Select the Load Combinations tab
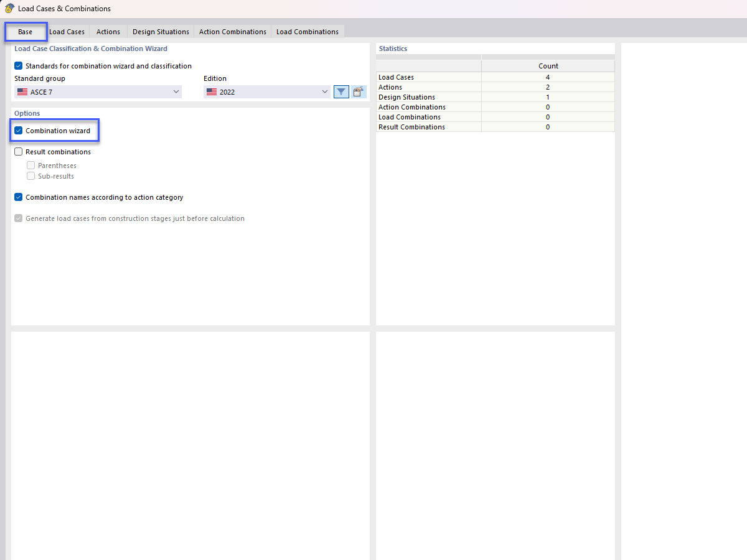The width and height of the screenshot is (747, 560). [307, 31]
